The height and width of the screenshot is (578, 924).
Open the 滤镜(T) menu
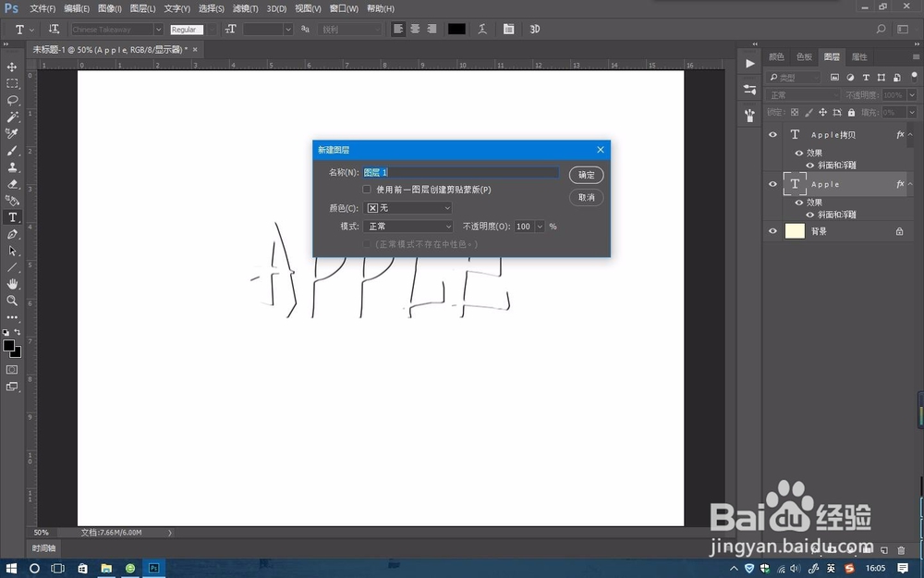pyautogui.click(x=245, y=9)
